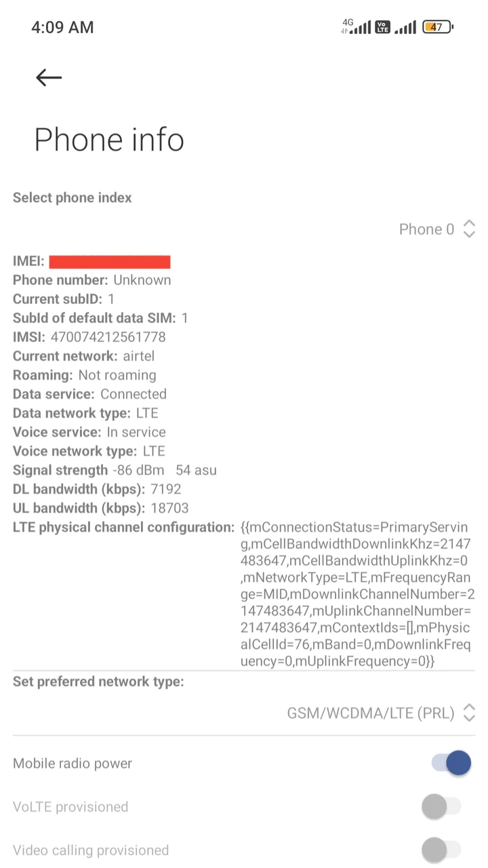Toggle Mobile radio power switch
Screen dimensions: 488x868
click(x=451, y=763)
